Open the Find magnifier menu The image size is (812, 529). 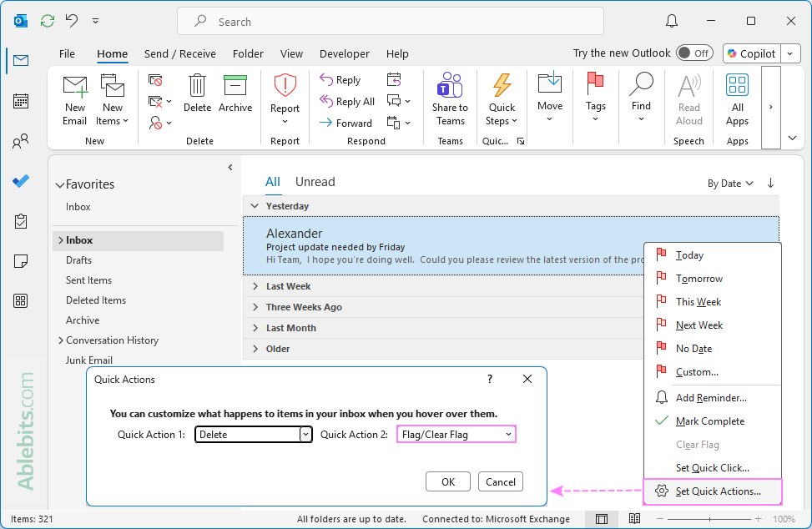coord(641,98)
